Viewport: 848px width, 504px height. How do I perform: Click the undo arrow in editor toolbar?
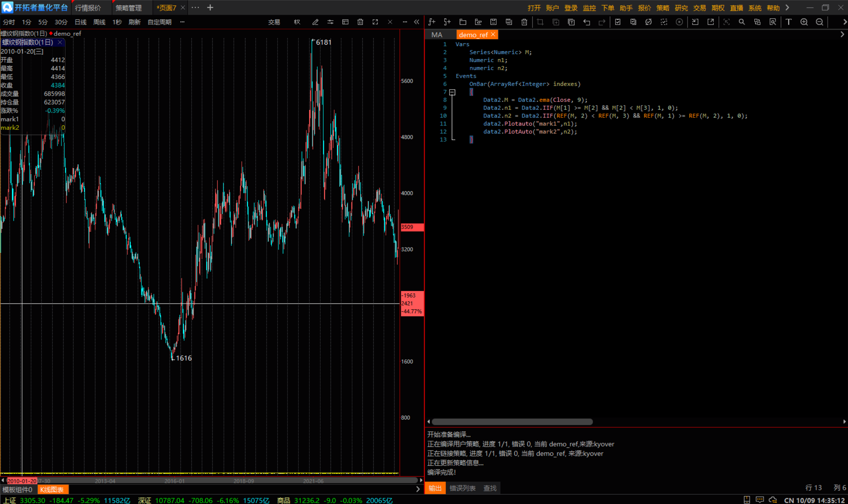pyautogui.click(x=587, y=22)
